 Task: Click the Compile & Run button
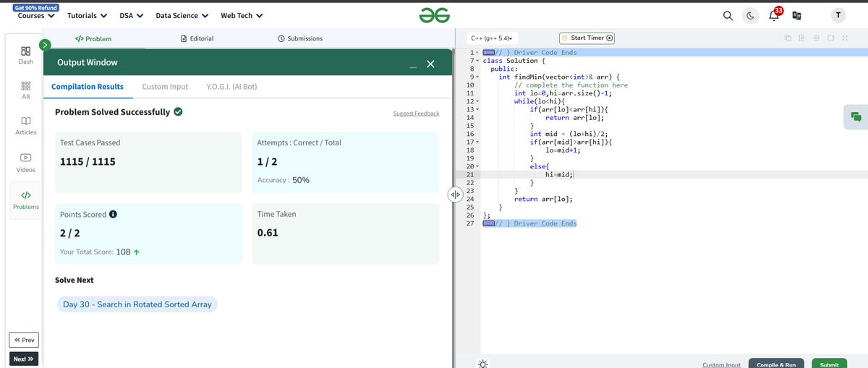(775, 364)
